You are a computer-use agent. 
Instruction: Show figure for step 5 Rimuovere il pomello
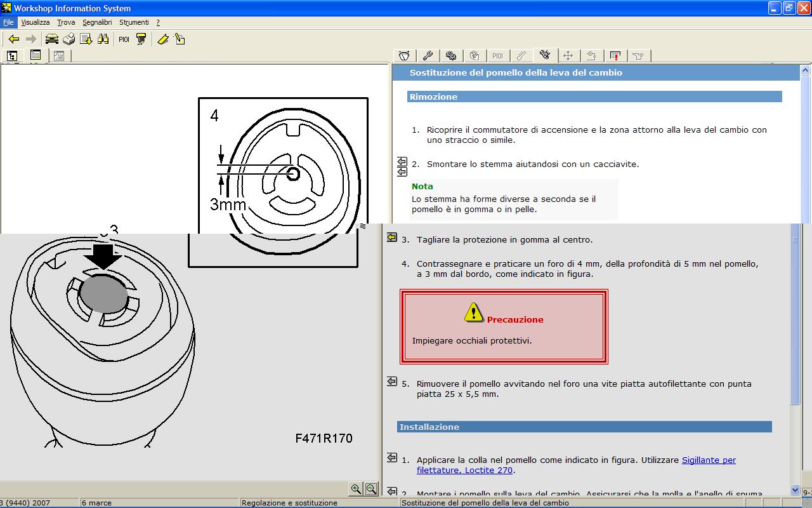(391, 382)
